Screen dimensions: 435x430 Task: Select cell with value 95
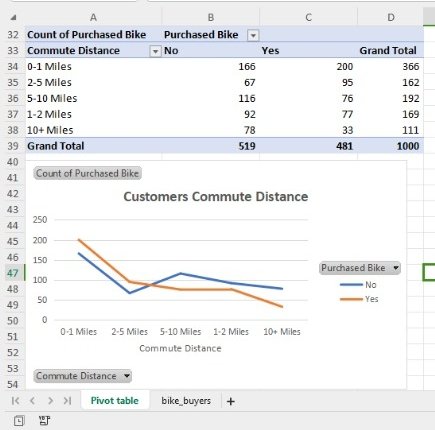(x=308, y=82)
